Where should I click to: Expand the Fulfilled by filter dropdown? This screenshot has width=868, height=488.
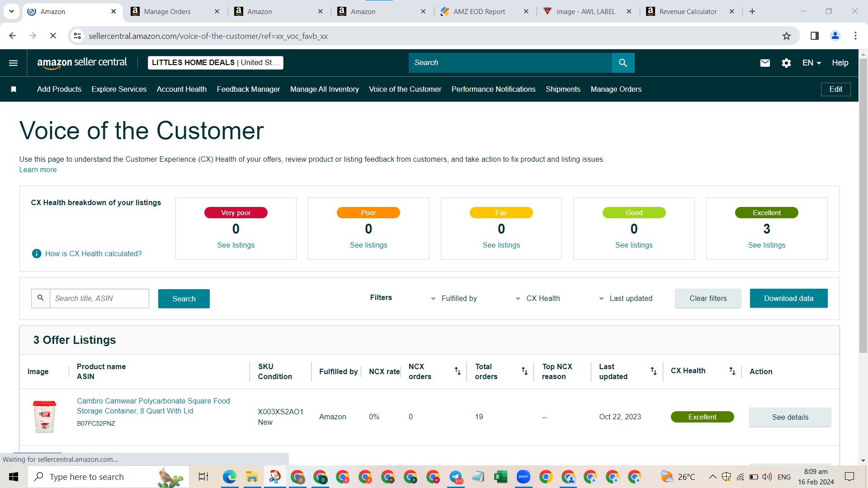[455, 298]
